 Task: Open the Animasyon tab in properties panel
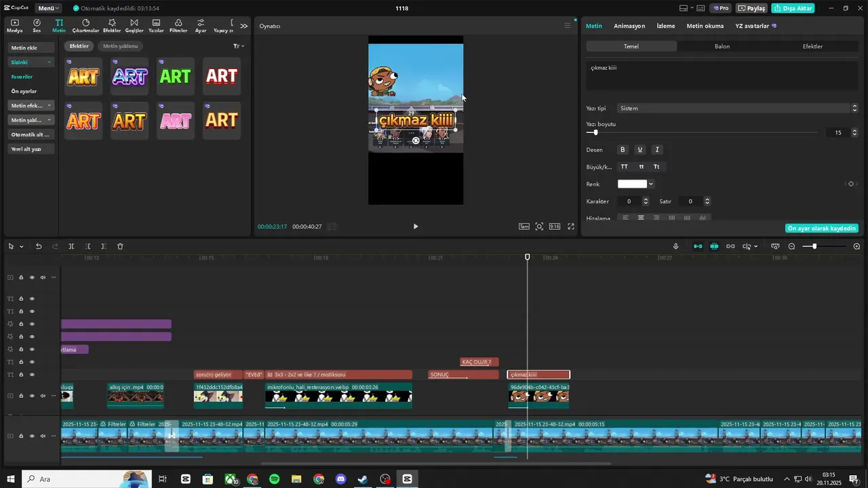point(629,26)
